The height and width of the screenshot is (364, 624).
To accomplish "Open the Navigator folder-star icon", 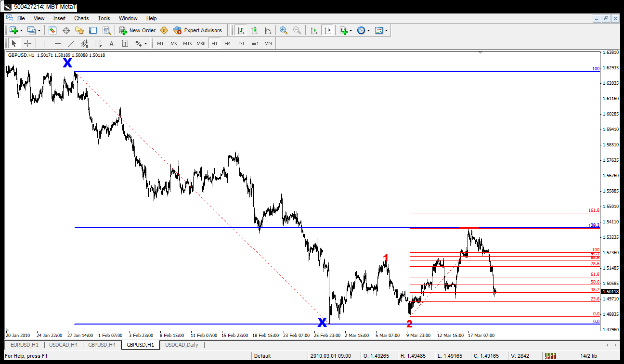I will [79, 30].
